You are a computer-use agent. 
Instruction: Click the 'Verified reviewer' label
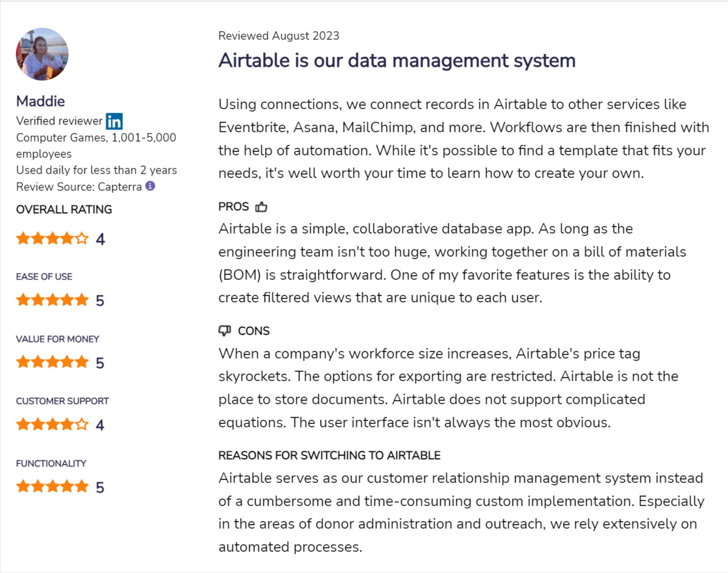point(60,121)
